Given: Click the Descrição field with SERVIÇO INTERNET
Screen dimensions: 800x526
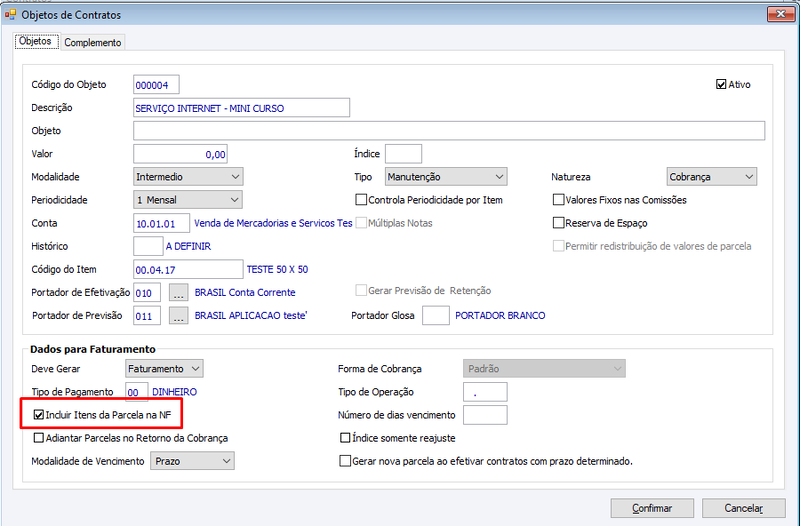Looking at the screenshot, I should [241, 108].
